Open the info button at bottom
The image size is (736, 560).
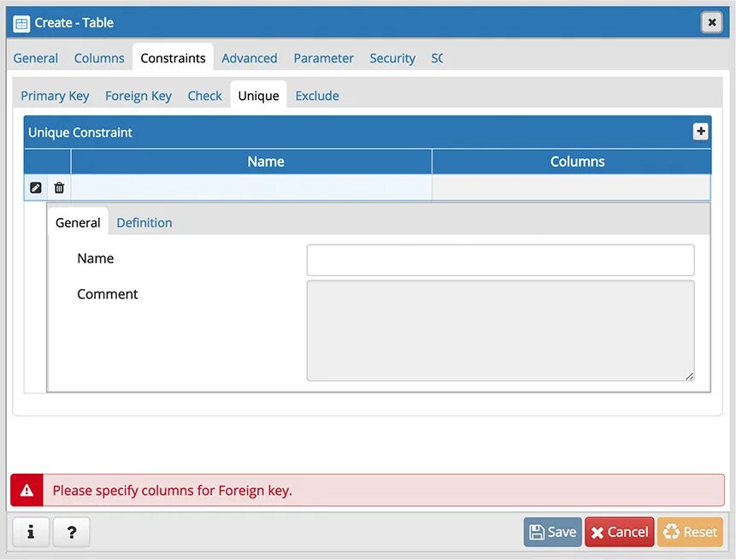coord(31,532)
